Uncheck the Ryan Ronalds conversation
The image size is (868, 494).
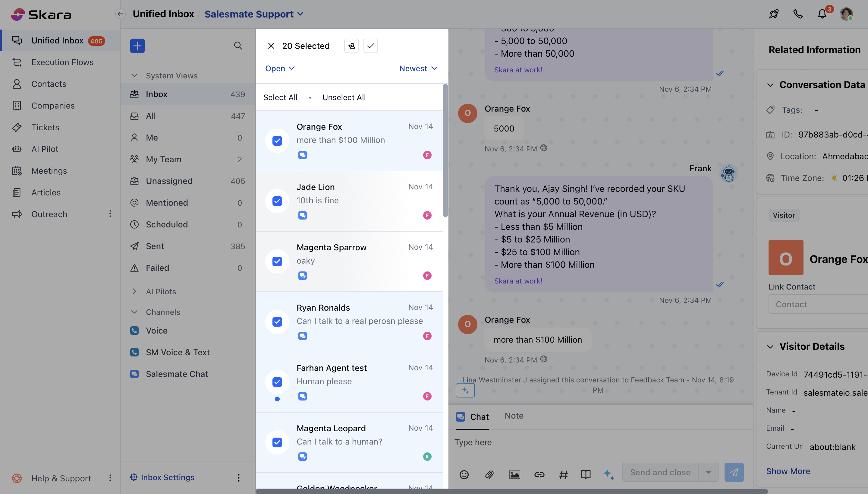coord(277,321)
